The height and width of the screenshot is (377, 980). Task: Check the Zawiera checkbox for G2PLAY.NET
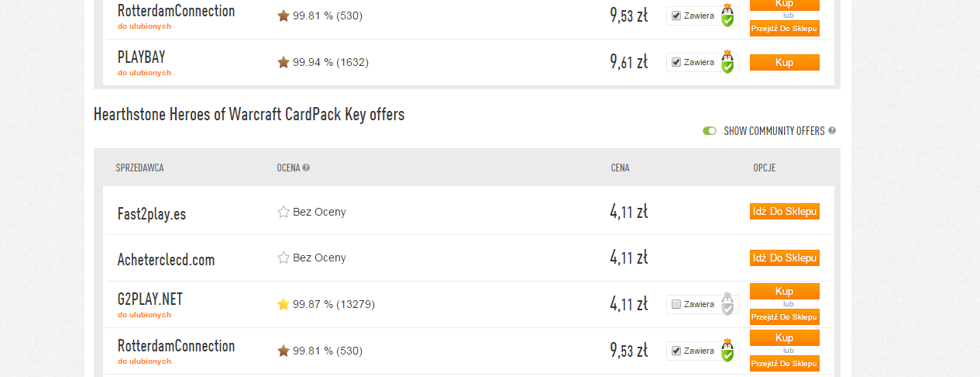[x=676, y=304]
